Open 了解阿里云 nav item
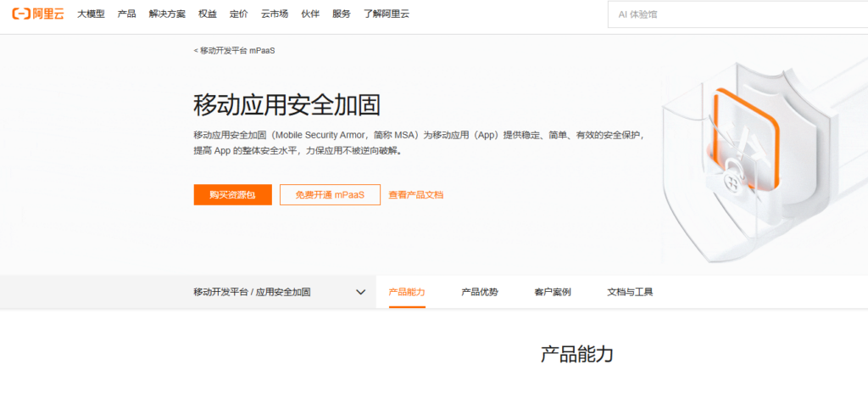868x398 pixels. tap(387, 14)
